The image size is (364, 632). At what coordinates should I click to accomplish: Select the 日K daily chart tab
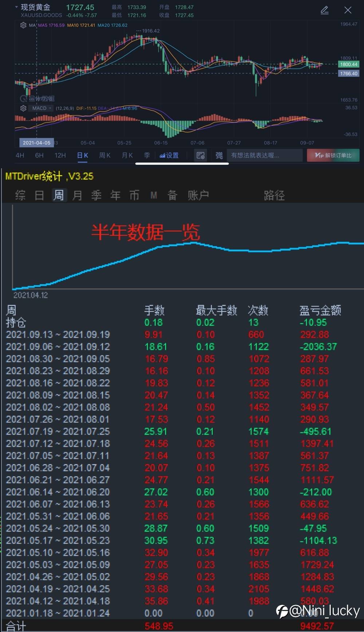pyautogui.click(x=83, y=156)
